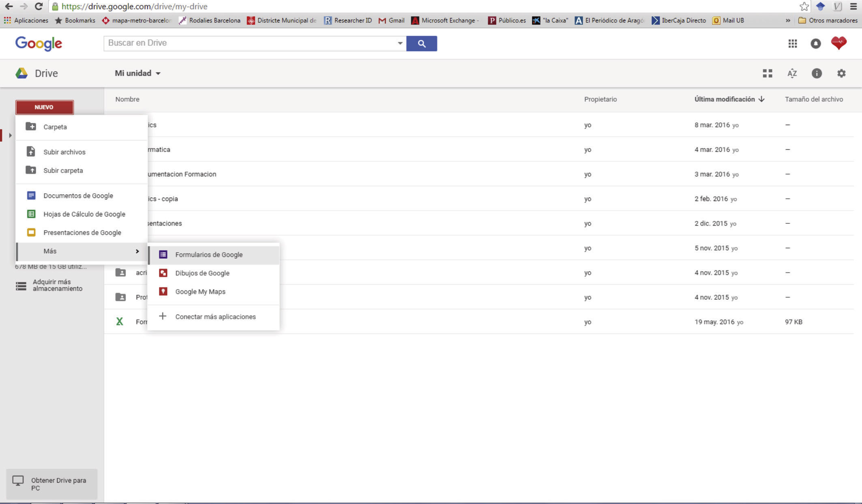
Task: Click Obtener Drive para PC
Action: tap(51, 484)
